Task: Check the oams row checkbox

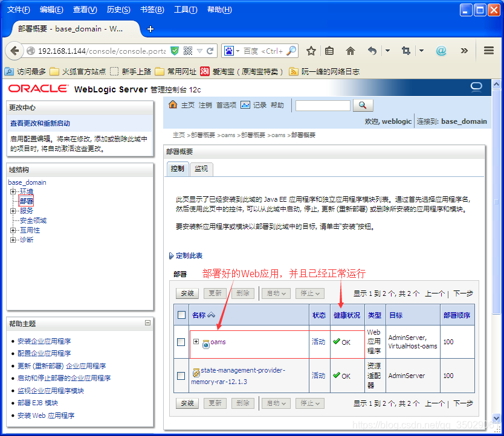Action: 181,342
